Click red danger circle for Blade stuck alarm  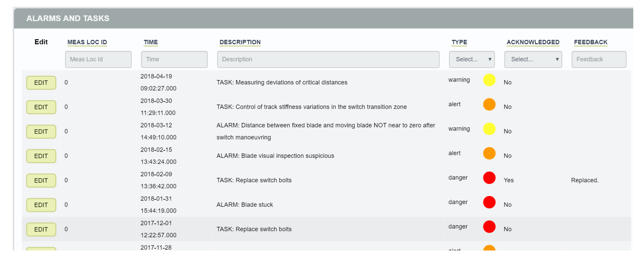point(489,202)
